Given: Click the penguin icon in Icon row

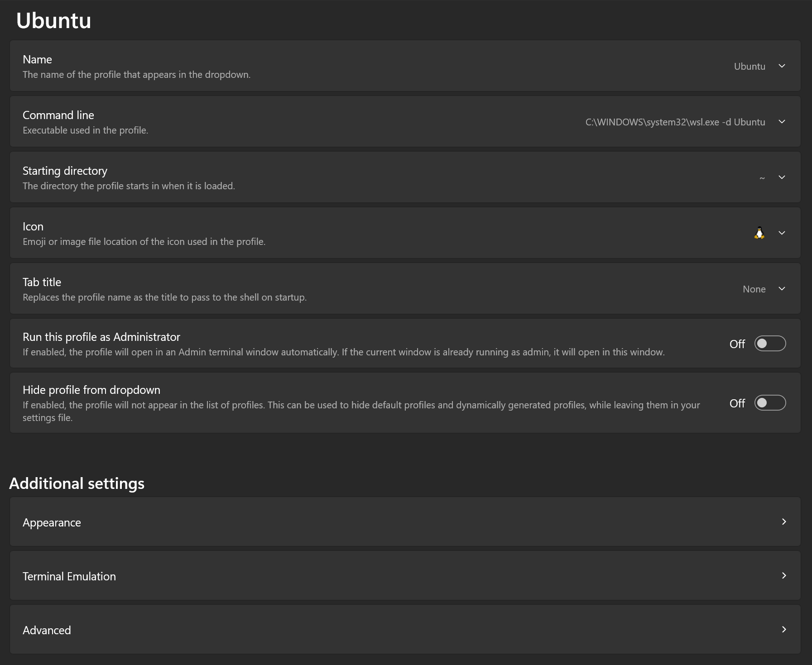Looking at the screenshot, I should click(x=759, y=233).
